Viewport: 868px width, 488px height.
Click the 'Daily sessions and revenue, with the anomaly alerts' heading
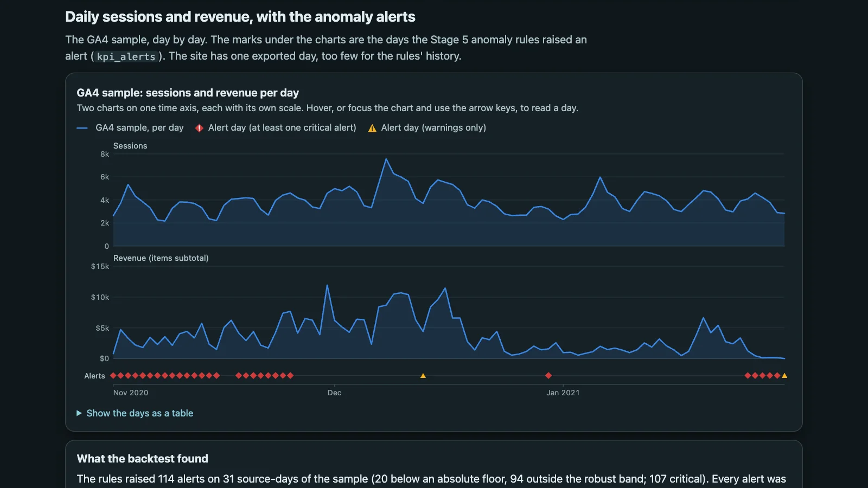(x=240, y=17)
